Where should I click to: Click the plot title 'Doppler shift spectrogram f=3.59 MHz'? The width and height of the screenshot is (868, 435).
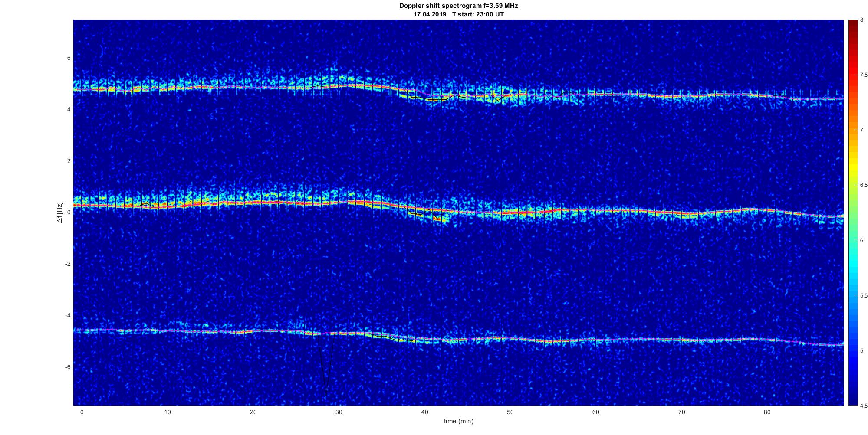(x=458, y=6)
